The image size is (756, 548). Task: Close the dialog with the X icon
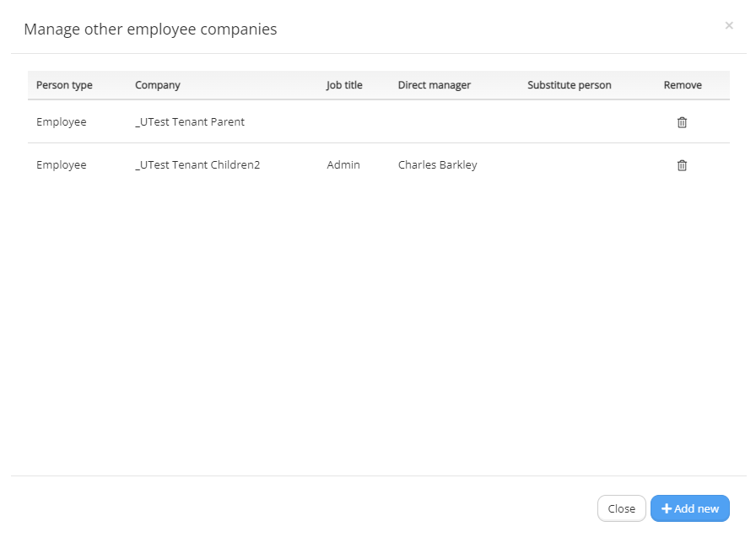[729, 25]
